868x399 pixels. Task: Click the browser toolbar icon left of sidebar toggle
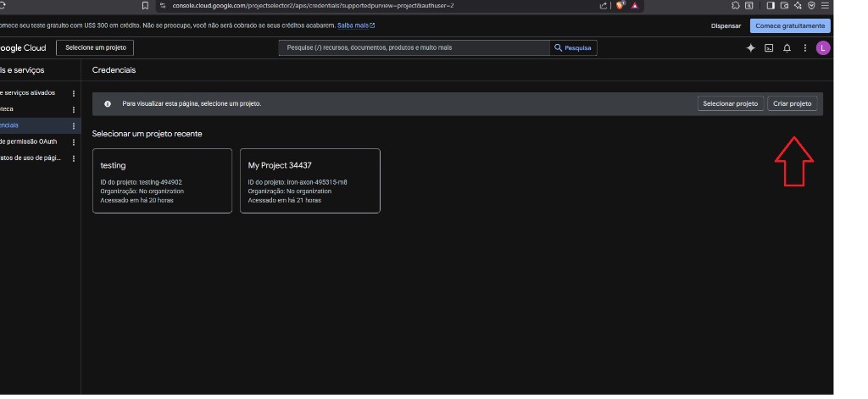click(748, 6)
